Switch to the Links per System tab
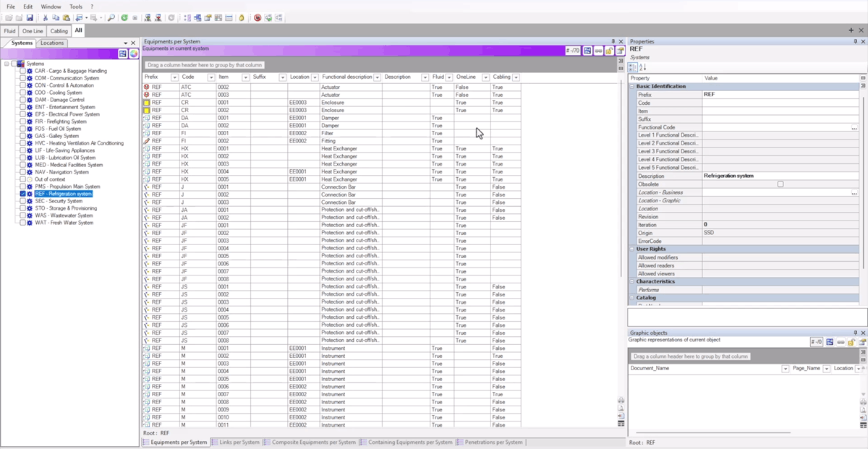Viewport: 868px width, 449px height. click(x=239, y=442)
